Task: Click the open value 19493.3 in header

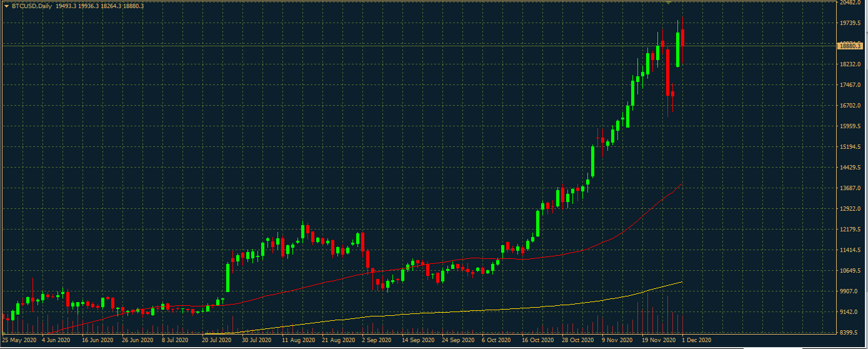Action: click(67, 6)
